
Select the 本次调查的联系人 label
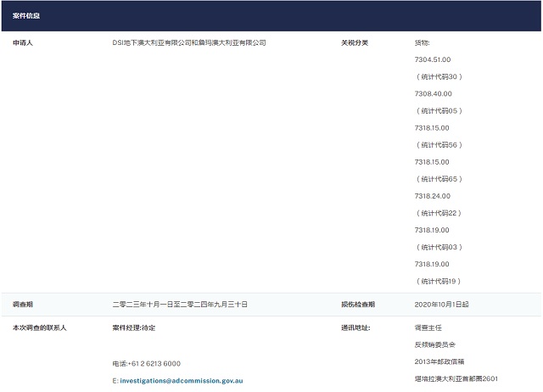tap(40, 328)
